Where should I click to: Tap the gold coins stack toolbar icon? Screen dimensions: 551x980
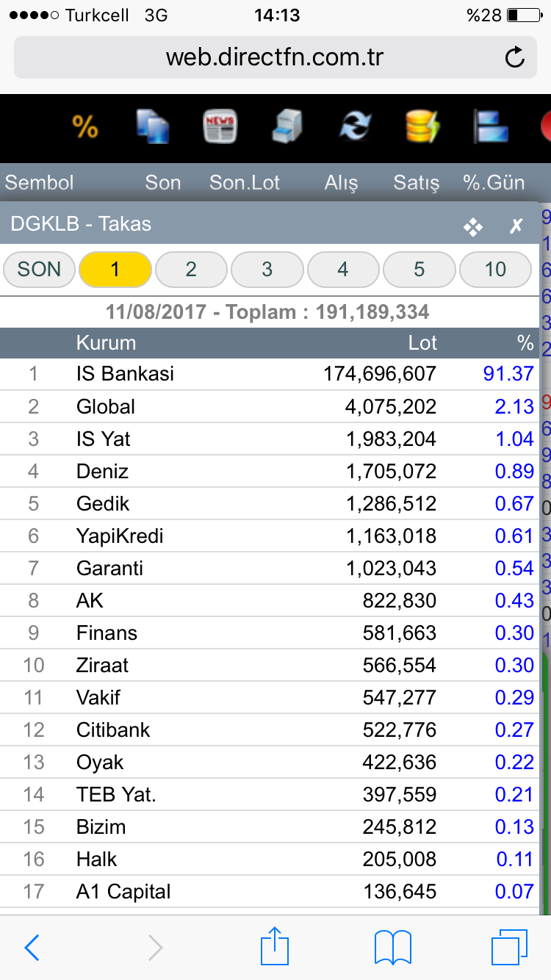click(422, 127)
